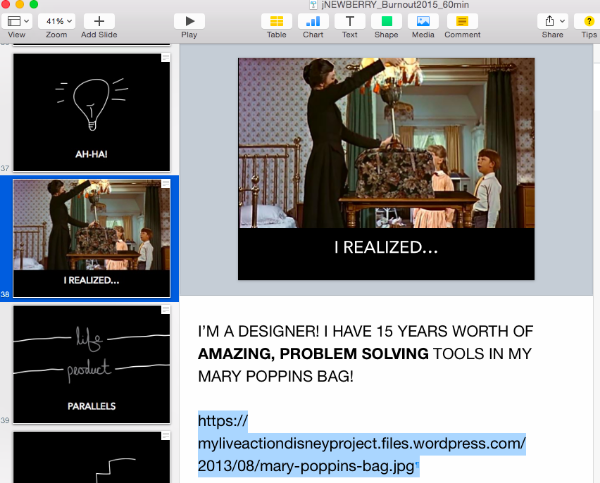Open the Media browser button
The image size is (600, 483).
[423, 21]
